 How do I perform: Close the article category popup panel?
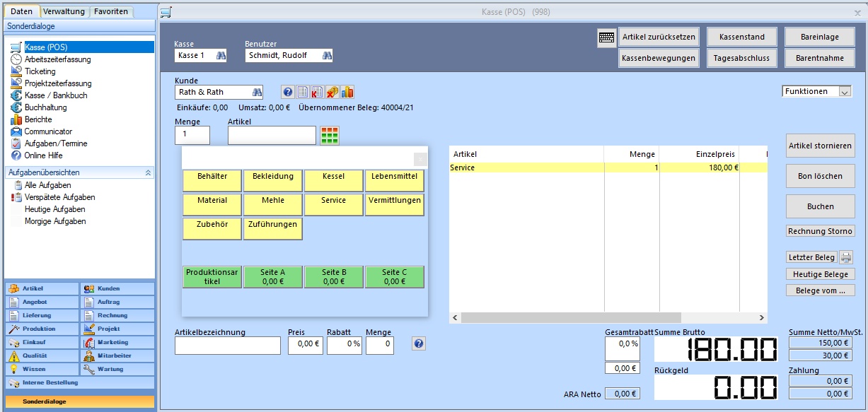[x=420, y=159]
